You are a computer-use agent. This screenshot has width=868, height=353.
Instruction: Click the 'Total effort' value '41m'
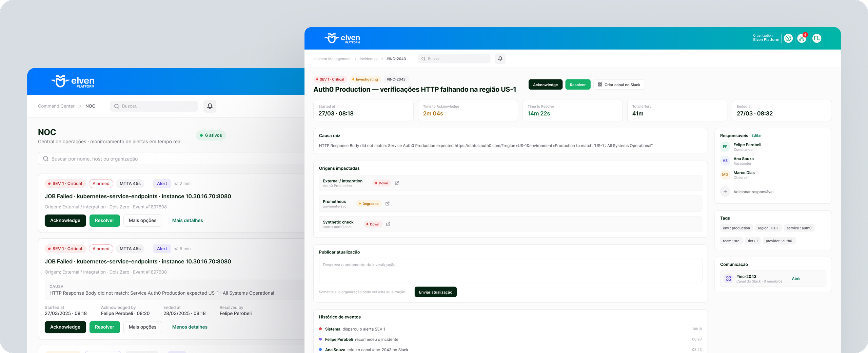[x=638, y=114]
